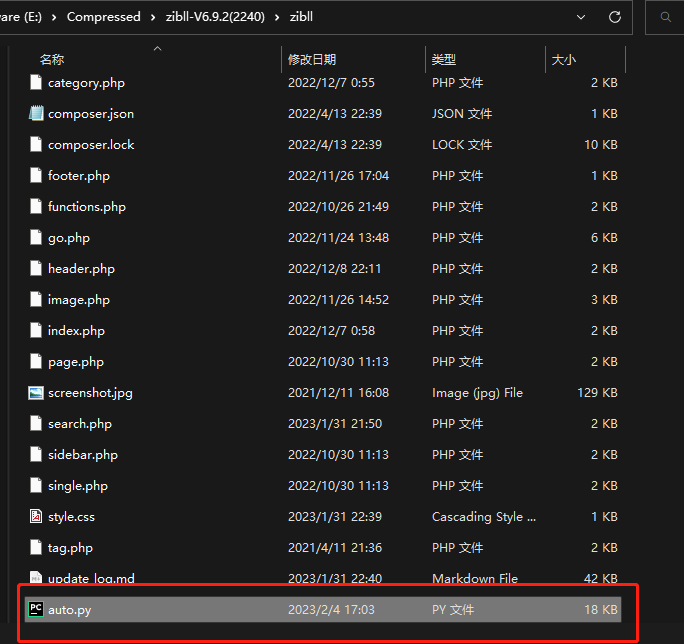Viewport: 684px width, 644px height.
Task: Click the composer.lock file icon
Action: point(36,145)
